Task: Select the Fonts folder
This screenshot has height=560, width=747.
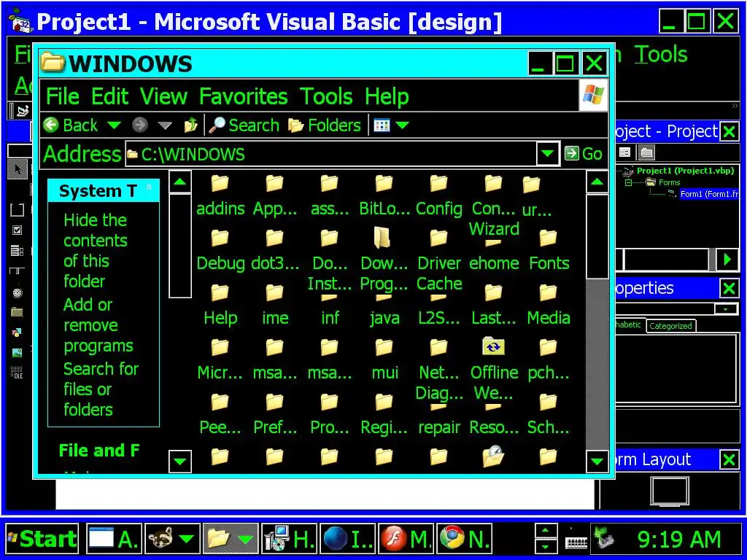Action: [549, 252]
